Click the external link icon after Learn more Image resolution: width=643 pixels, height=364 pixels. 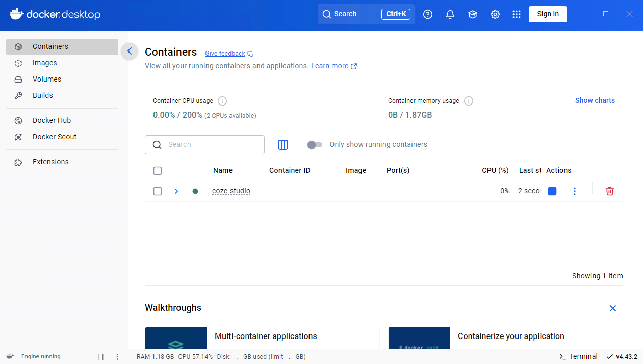[x=354, y=66]
